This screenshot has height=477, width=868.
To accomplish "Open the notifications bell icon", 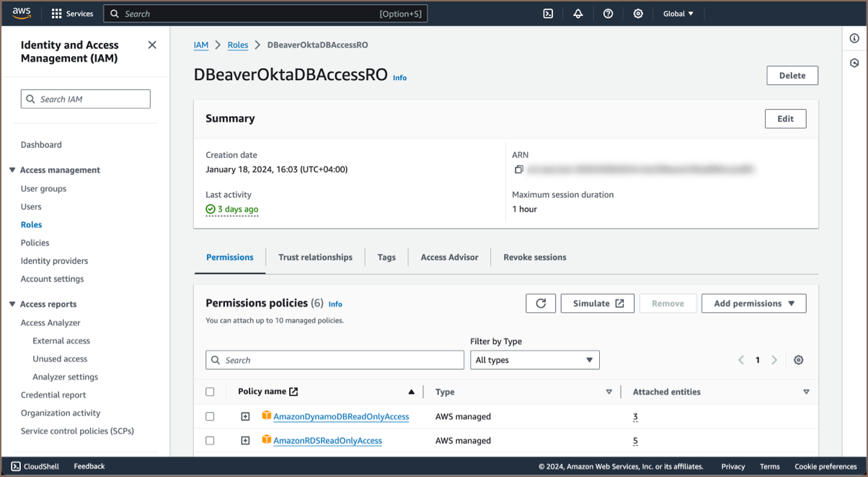I will tap(578, 14).
